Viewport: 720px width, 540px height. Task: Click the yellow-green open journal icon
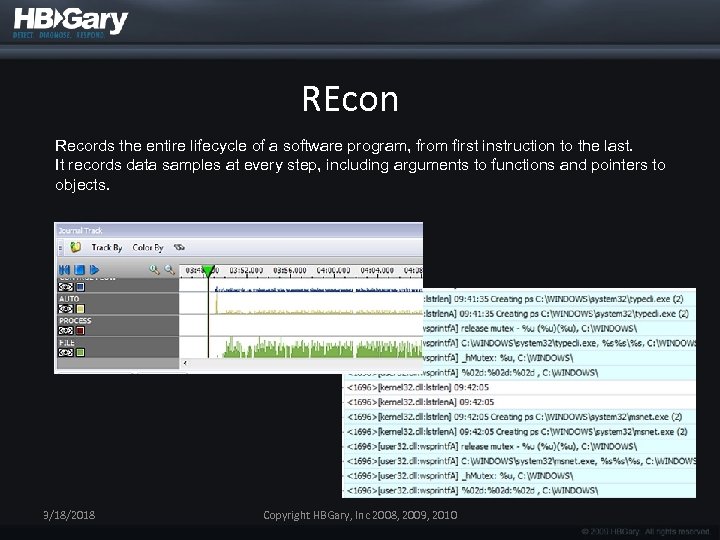pos(75,248)
